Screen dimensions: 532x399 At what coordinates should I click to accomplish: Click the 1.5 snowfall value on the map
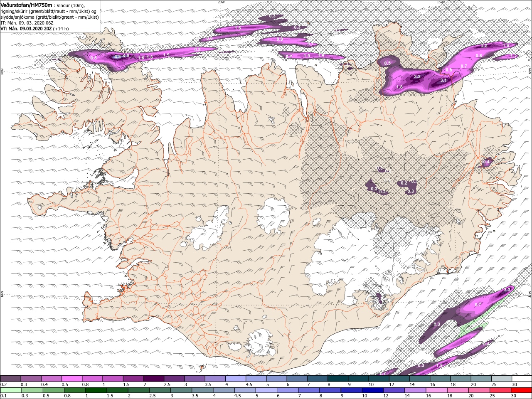(307, 56)
